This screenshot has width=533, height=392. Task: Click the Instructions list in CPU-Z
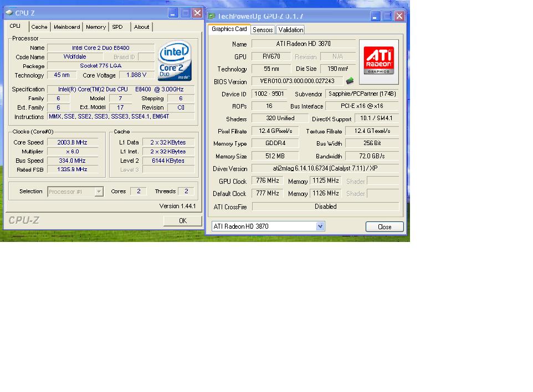tap(121, 116)
